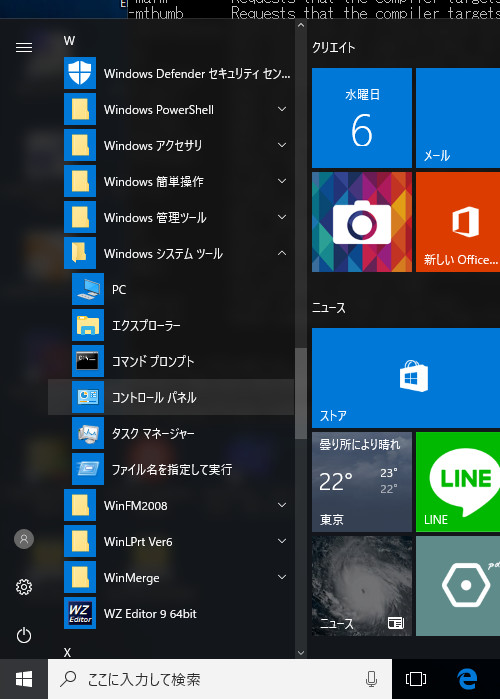The width and height of the screenshot is (500, 699).
Task: Expand the WinMerge chevron
Action: pos(282,577)
